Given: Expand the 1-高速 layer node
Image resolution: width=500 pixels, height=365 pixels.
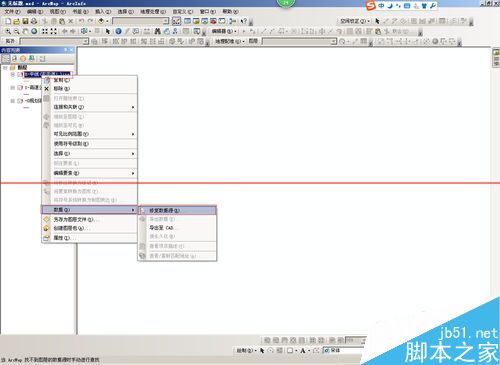Looking at the screenshot, I should [x=13, y=88].
